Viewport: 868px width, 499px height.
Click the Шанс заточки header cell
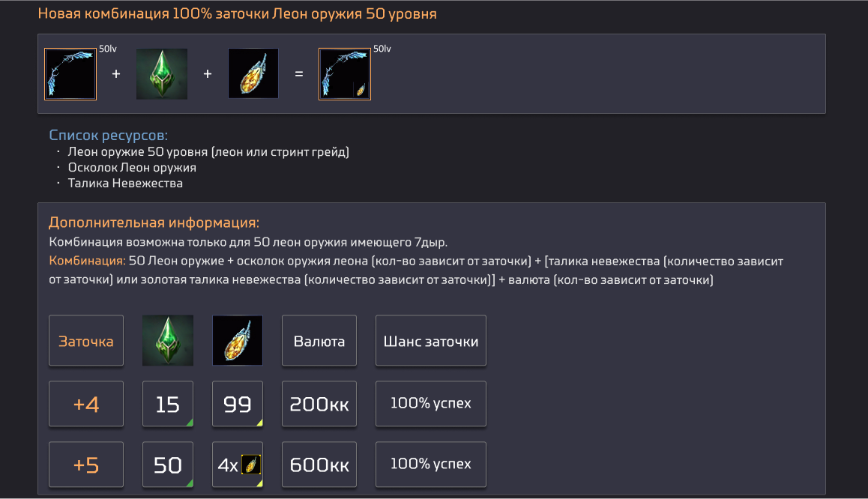point(431,341)
